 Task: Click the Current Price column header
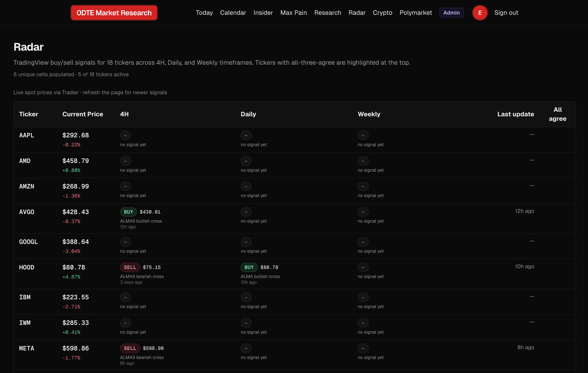(83, 114)
